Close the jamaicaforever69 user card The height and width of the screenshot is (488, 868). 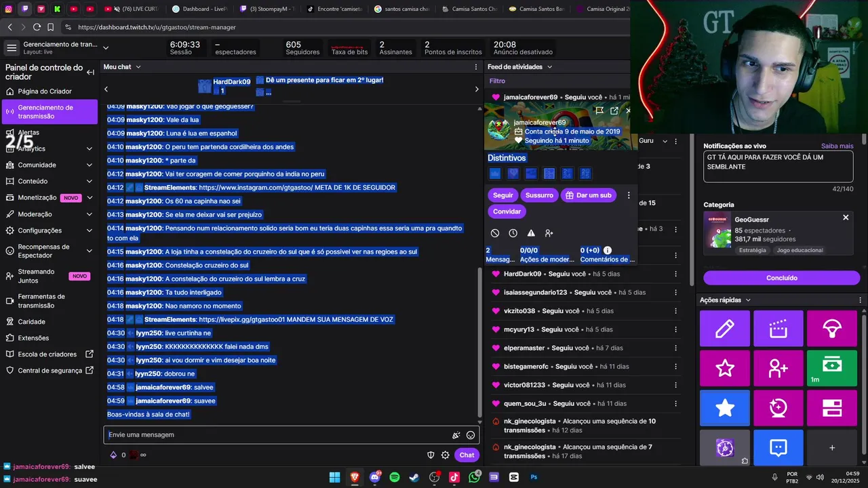(x=627, y=110)
